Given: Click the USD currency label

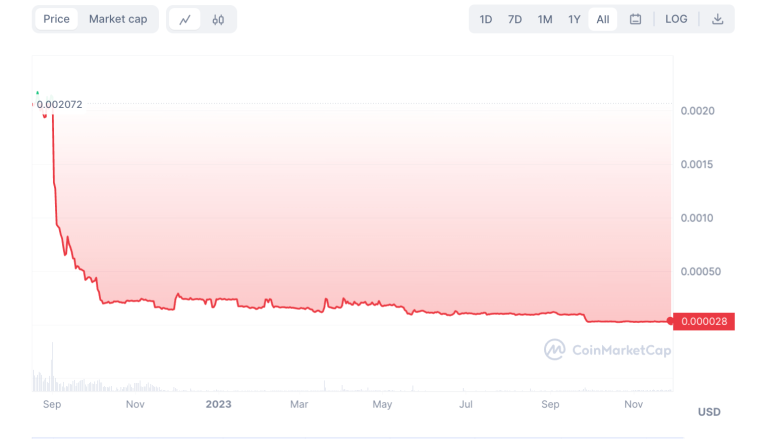Looking at the screenshot, I should tap(709, 412).
